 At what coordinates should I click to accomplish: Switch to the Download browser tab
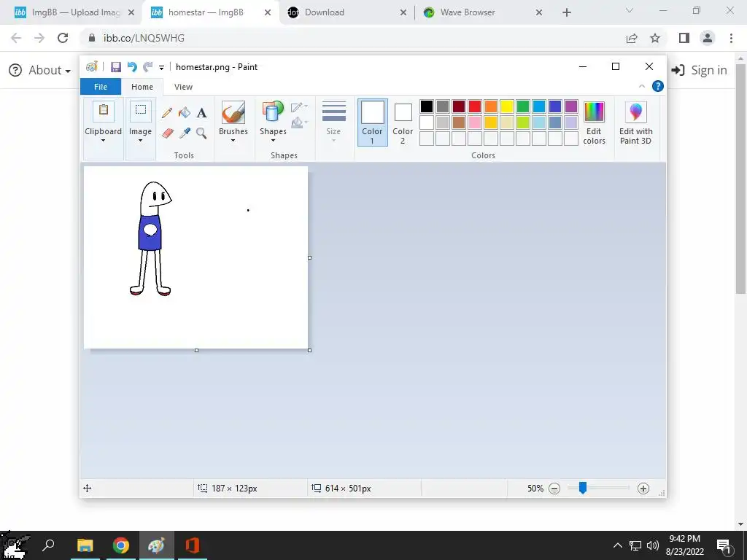348,12
